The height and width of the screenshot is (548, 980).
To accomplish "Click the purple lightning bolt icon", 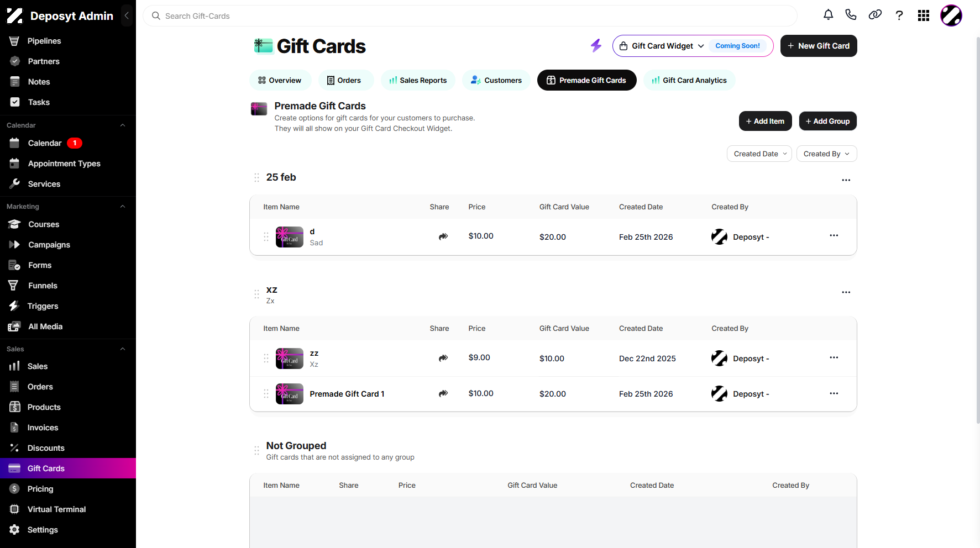I will pos(596,45).
